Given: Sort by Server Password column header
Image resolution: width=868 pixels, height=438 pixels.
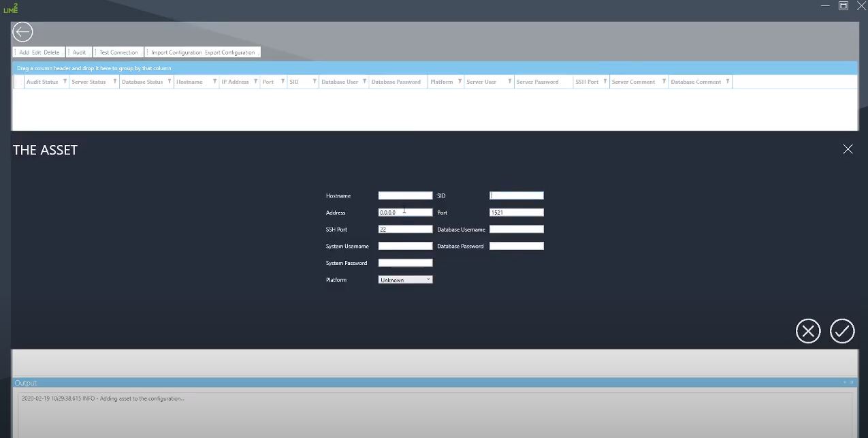Looking at the screenshot, I should click(537, 82).
